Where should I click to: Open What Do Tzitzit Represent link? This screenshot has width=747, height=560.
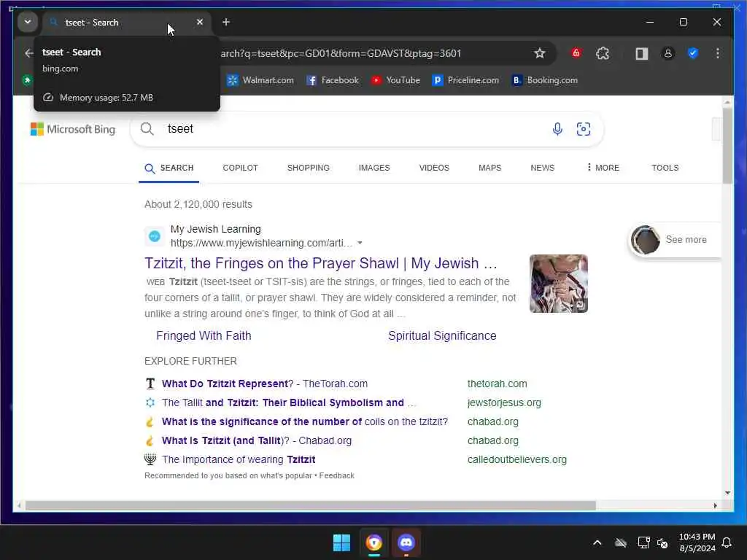tap(264, 384)
